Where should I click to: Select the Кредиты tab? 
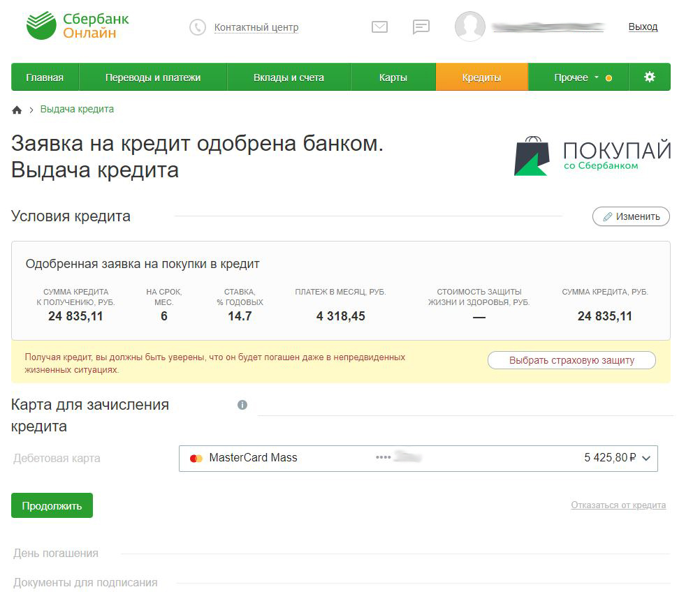[482, 77]
